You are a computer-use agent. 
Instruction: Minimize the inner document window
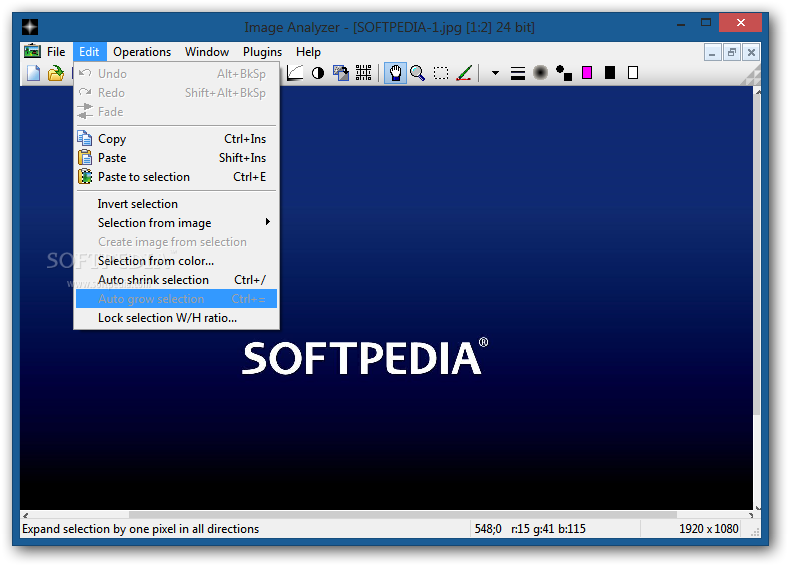[x=712, y=52]
